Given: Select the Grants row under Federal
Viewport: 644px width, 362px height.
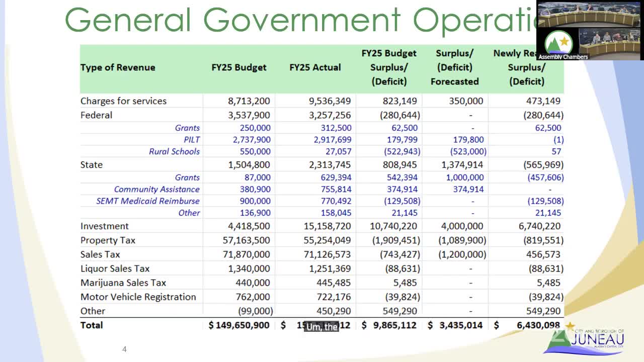Looking at the screenshot, I should (187, 128).
